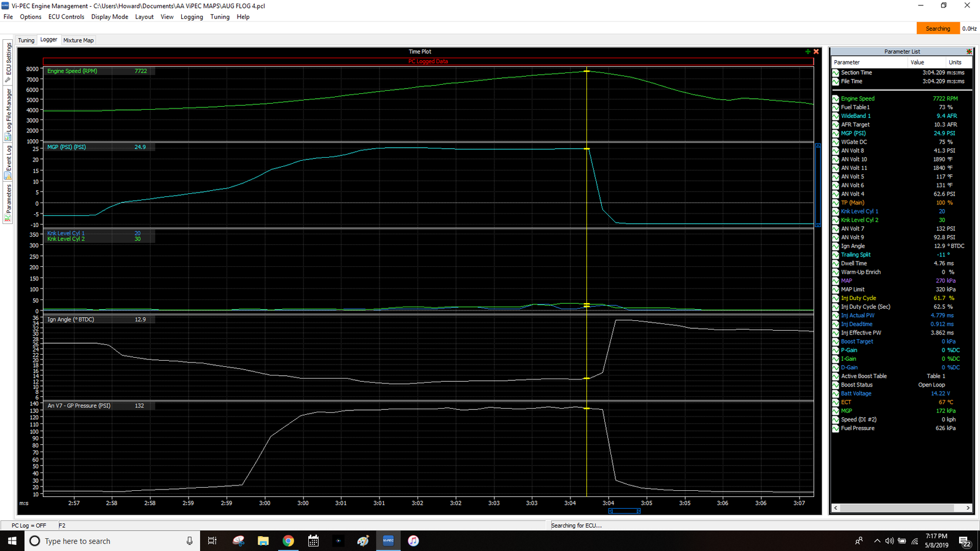This screenshot has width=980, height=551.
Task: Click the PC Logged Data overview bar
Action: pyautogui.click(x=429, y=61)
